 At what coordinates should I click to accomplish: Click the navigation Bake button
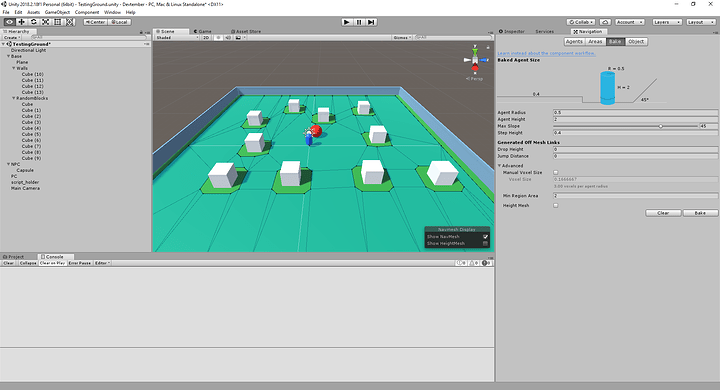pos(700,213)
